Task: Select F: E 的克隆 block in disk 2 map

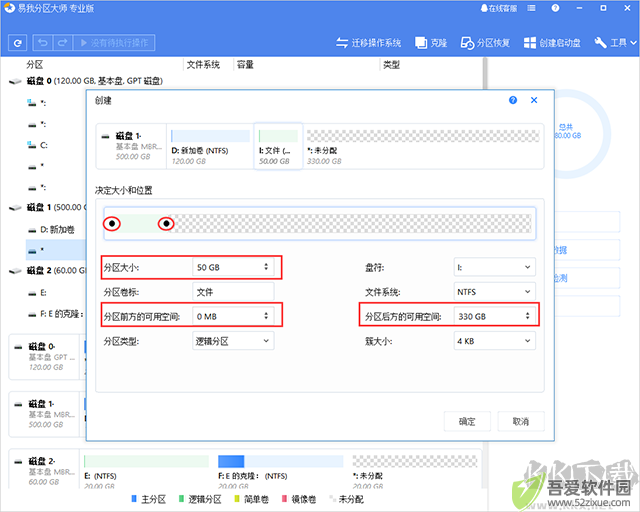Action: point(280,472)
